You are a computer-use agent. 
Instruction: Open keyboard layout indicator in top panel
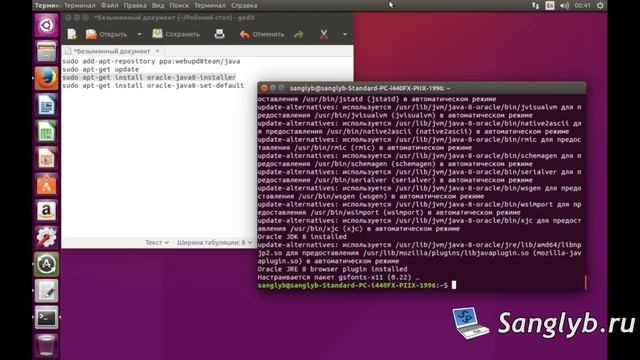point(550,5)
